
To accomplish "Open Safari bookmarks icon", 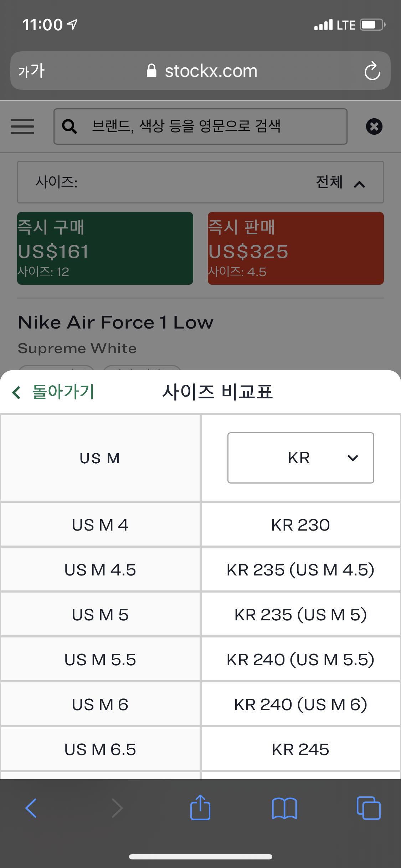I will point(284,807).
